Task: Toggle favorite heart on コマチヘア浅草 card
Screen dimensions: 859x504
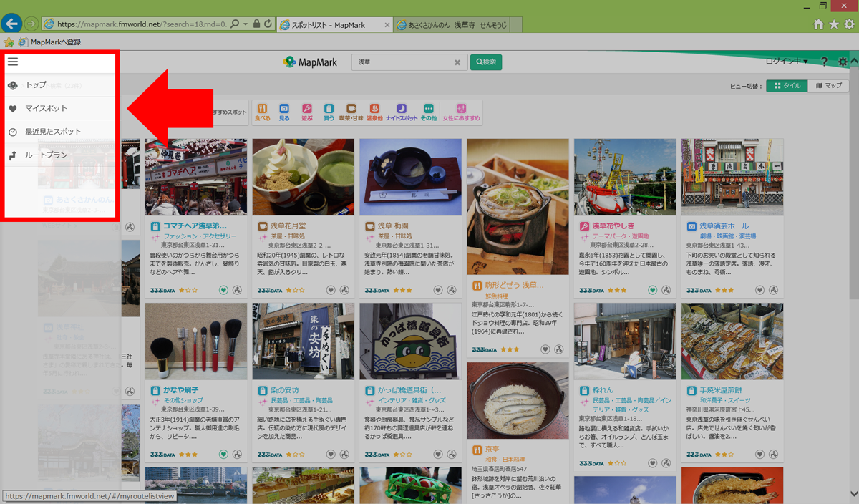Action: point(223,290)
